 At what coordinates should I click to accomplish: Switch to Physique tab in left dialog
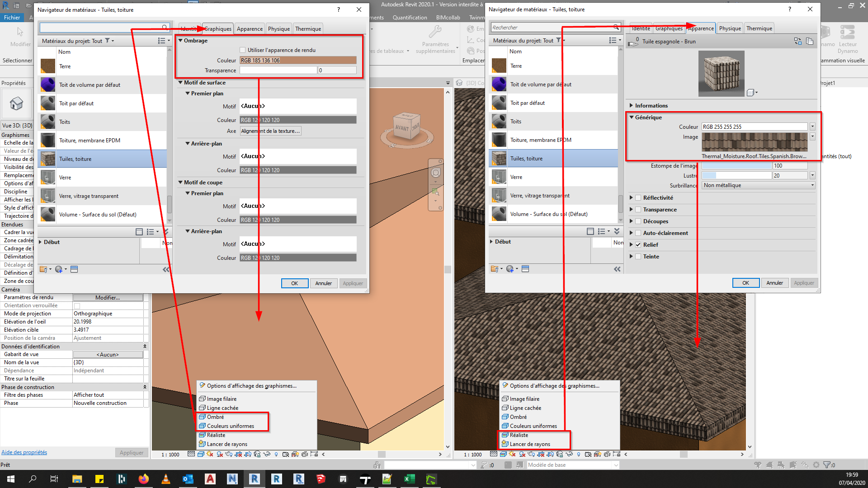coord(278,28)
